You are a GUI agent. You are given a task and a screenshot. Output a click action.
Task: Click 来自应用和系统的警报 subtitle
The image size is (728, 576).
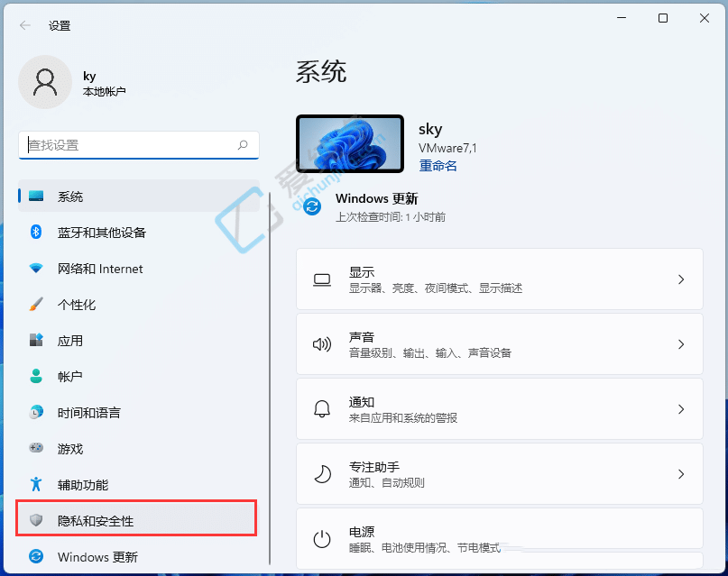point(403,418)
